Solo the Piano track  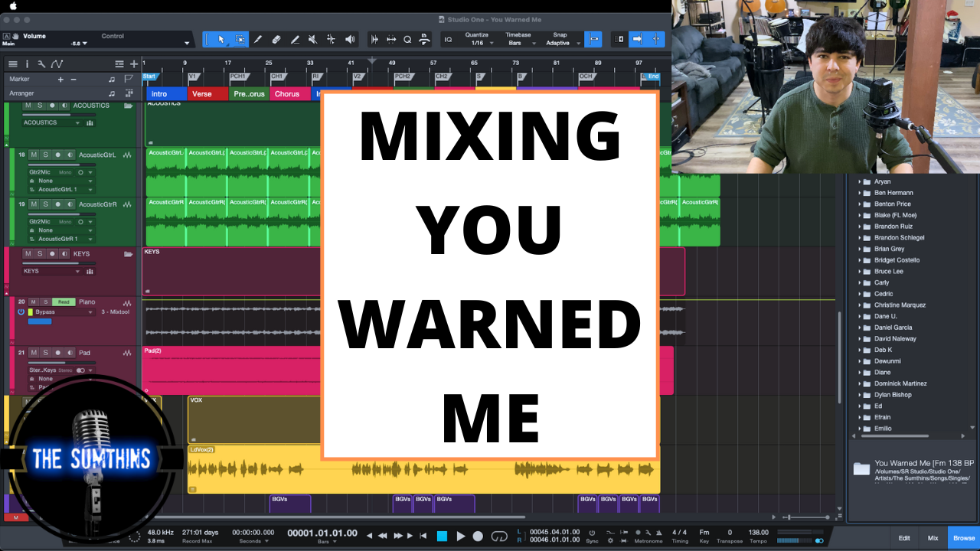[45, 302]
